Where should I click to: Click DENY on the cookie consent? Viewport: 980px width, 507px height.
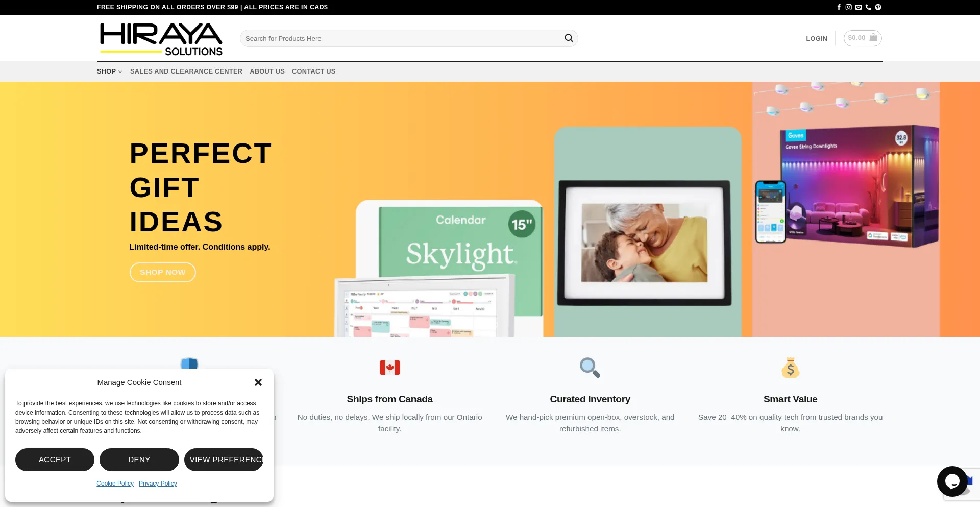point(139,460)
